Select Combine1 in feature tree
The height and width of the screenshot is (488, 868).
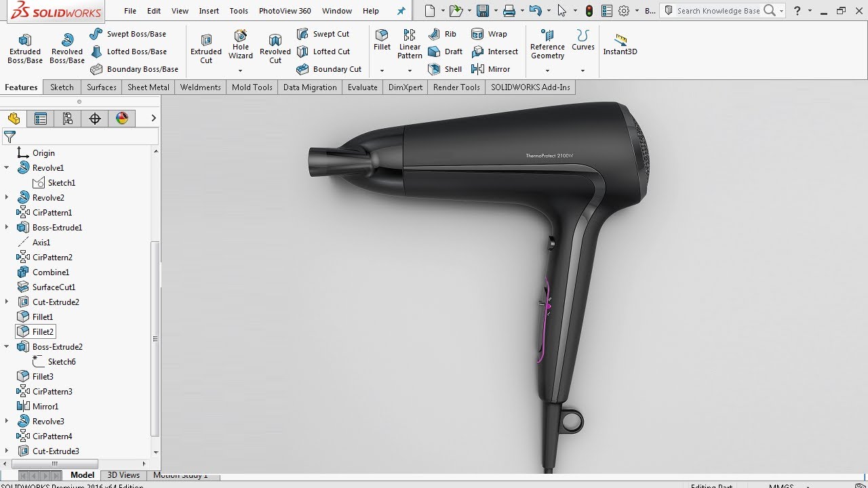43,272
